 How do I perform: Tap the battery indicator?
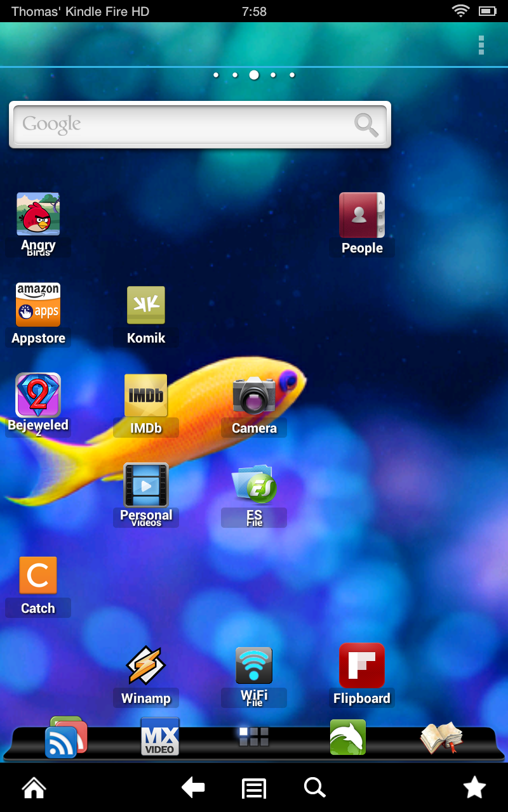pyautogui.click(x=487, y=11)
